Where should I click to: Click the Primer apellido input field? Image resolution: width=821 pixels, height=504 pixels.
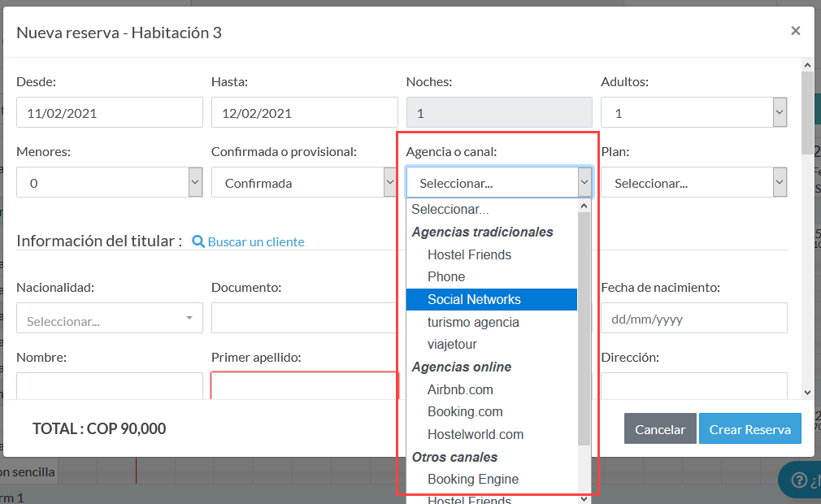click(304, 385)
